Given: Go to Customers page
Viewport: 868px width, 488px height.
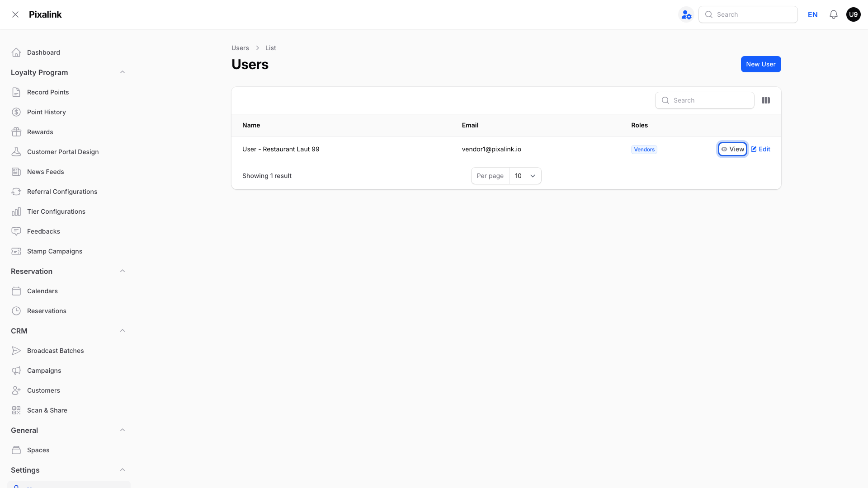Looking at the screenshot, I should 69,390.
